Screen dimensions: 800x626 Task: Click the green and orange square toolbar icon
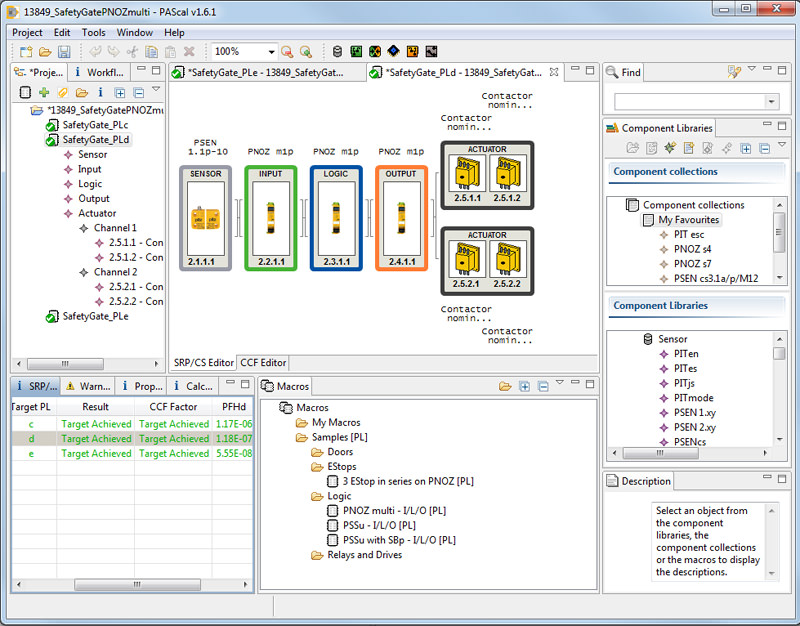(x=375, y=52)
